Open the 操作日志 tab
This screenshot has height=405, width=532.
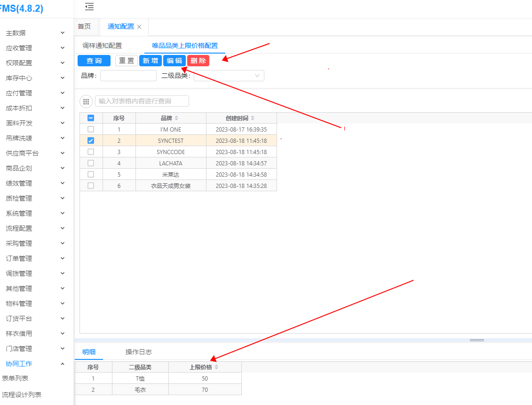coord(139,352)
